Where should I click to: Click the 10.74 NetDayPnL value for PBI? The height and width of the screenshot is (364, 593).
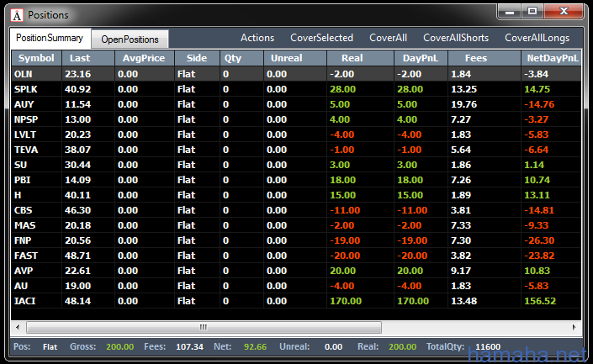(x=537, y=180)
